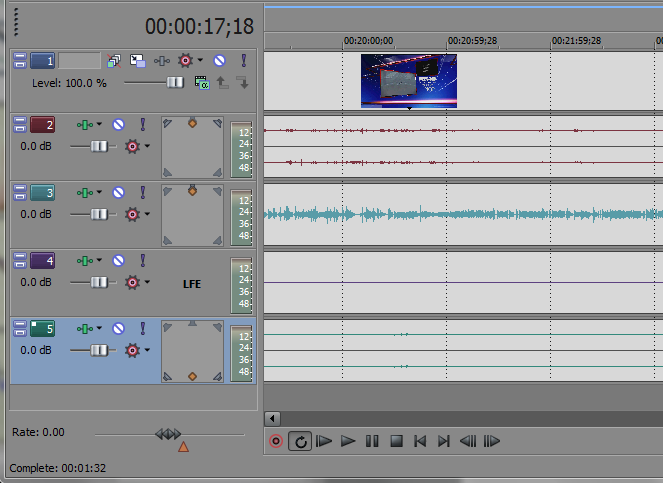
Task: Click track 4 number label
Action: click(x=43, y=261)
